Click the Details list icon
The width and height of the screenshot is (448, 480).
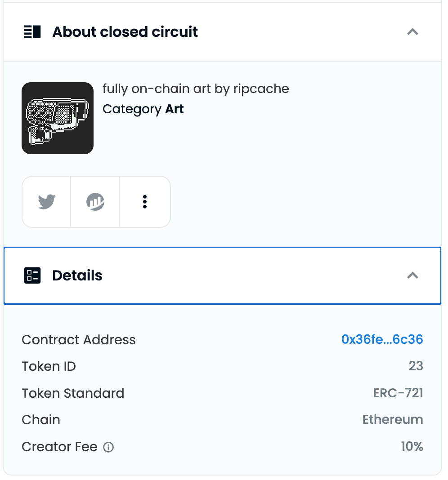click(x=32, y=276)
